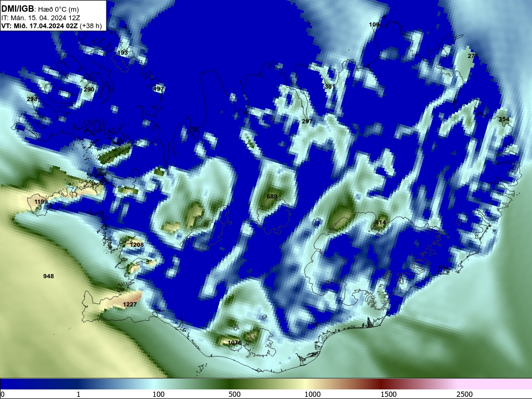The width and height of the screenshot is (532, 399).
Task: Click the map value label 1227
Action: point(130,304)
